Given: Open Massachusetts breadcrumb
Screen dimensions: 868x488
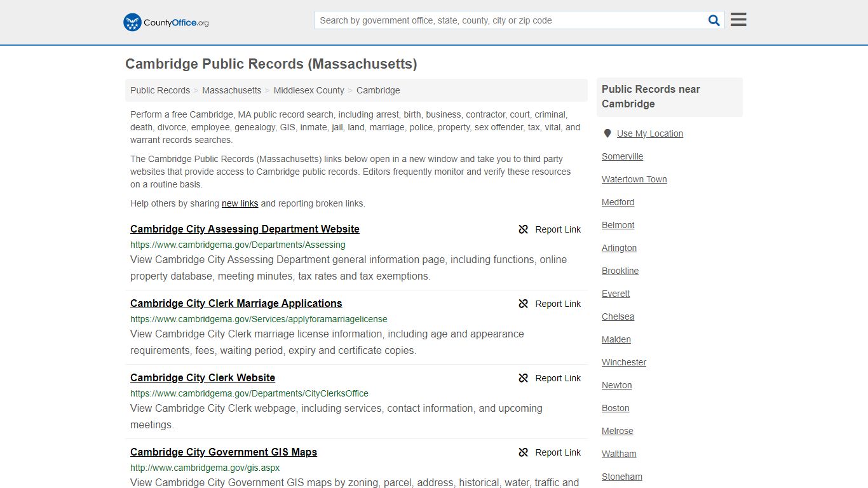Looking at the screenshot, I should 231,90.
